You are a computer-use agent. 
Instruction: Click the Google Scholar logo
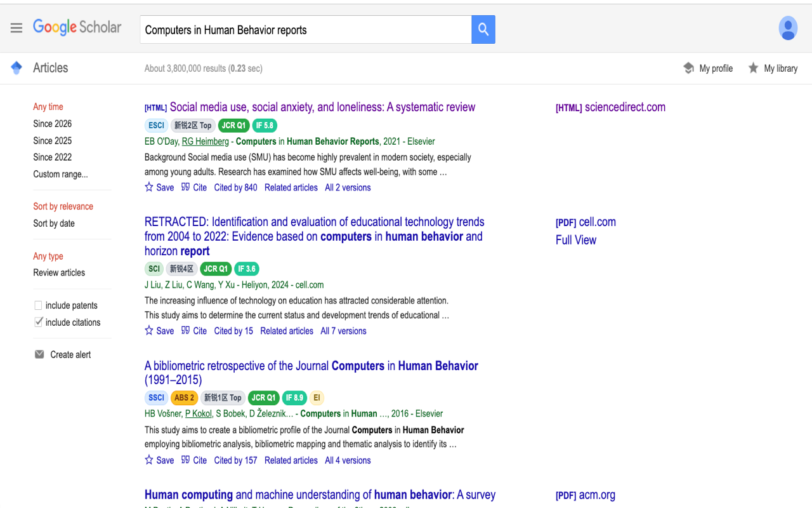(77, 27)
